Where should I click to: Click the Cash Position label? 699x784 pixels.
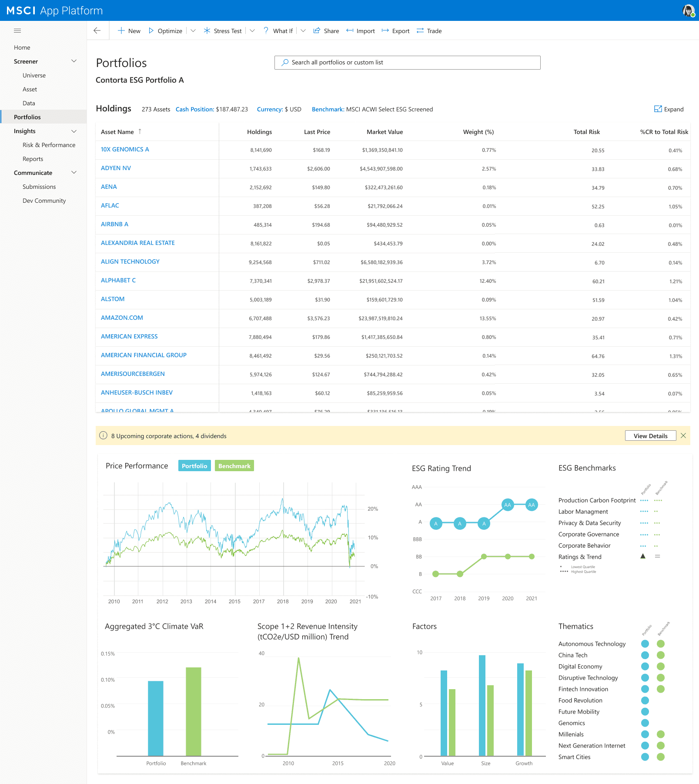195,109
